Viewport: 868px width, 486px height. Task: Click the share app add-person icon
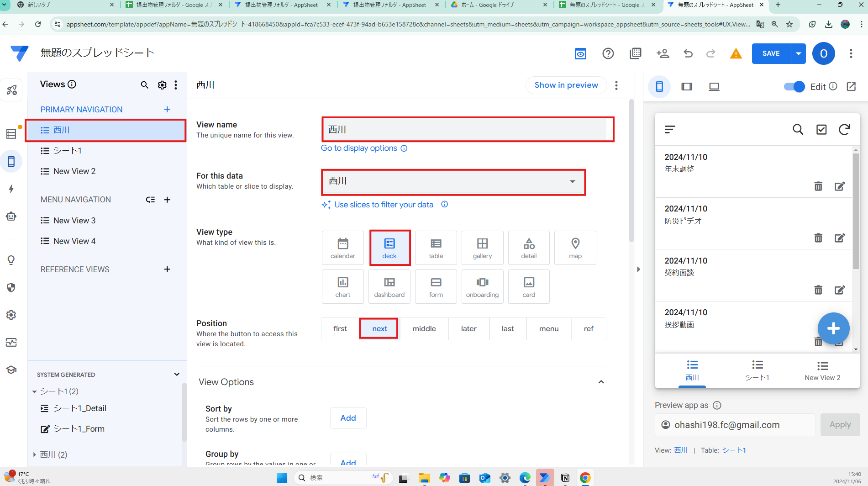(663, 54)
